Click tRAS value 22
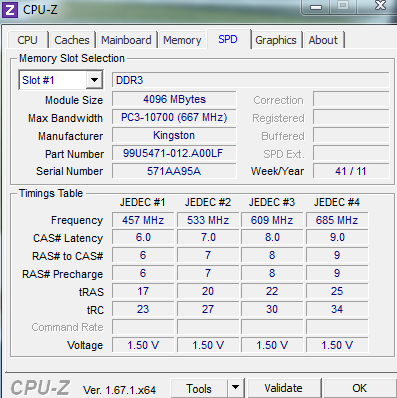Viewport: 397px width, 398px height. click(x=272, y=291)
